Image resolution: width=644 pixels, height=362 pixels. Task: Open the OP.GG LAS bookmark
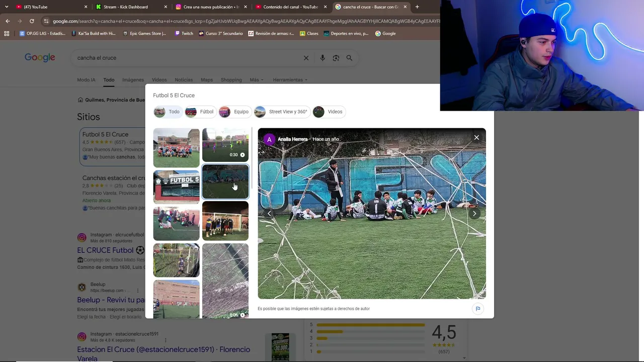pos(43,34)
